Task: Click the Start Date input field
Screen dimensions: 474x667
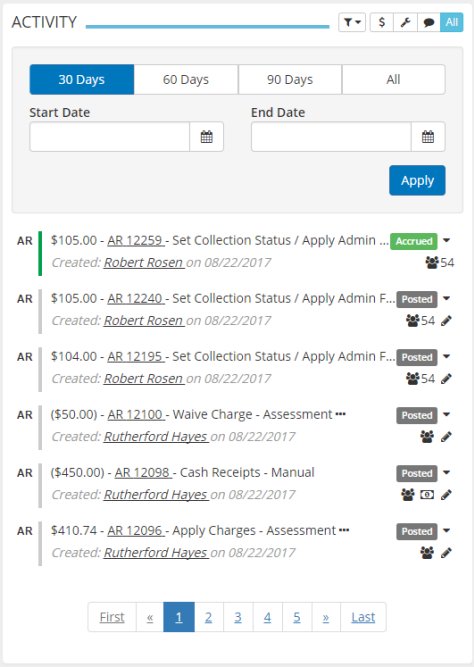Action: (x=110, y=137)
